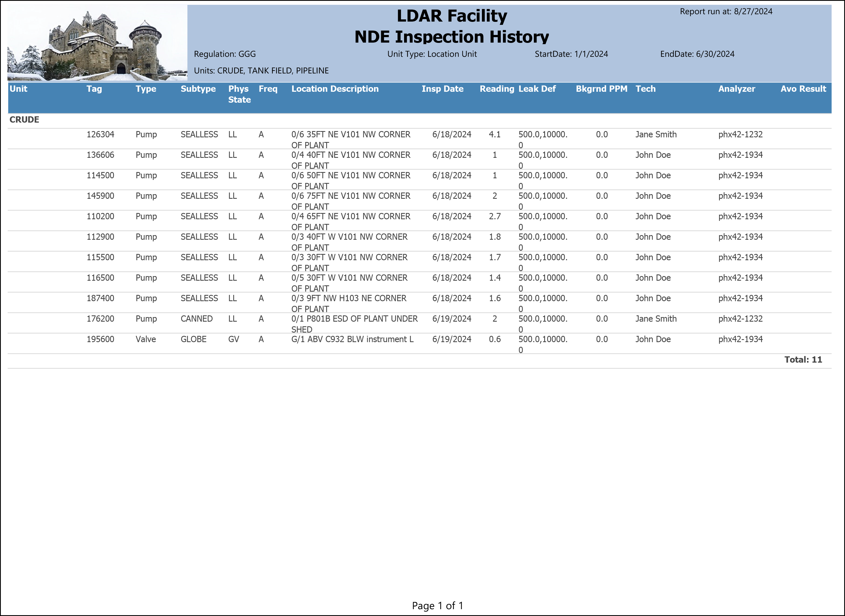
Task: Click the 'Subtype' column header
Action: click(x=198, y=89)
